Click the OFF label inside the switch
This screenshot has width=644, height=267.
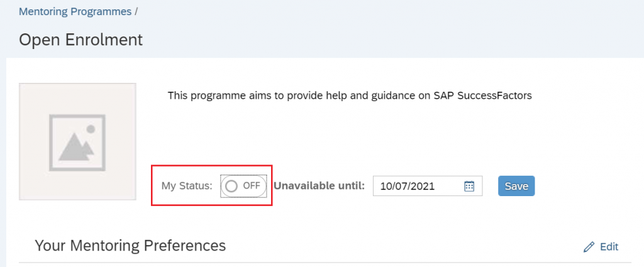pyautogui.click(x=252, y=185)
